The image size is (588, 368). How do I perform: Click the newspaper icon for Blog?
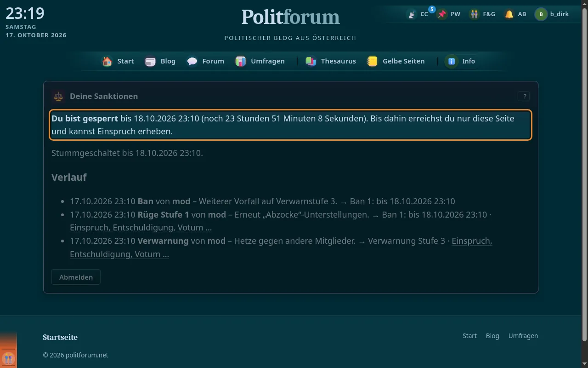click(x=150, y=61)
